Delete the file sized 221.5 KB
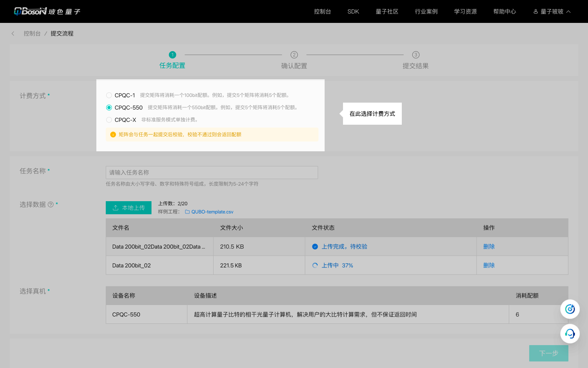This screenshot has height=368, width=588. 489,265
